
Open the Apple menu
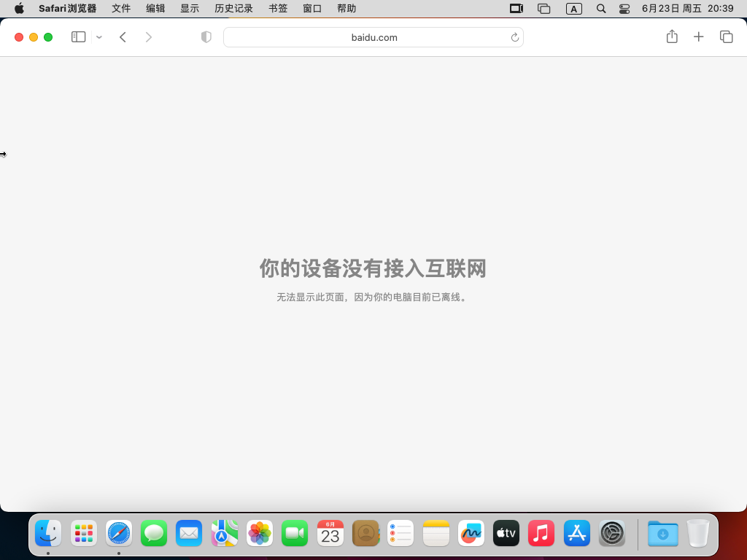coord(19,9)
